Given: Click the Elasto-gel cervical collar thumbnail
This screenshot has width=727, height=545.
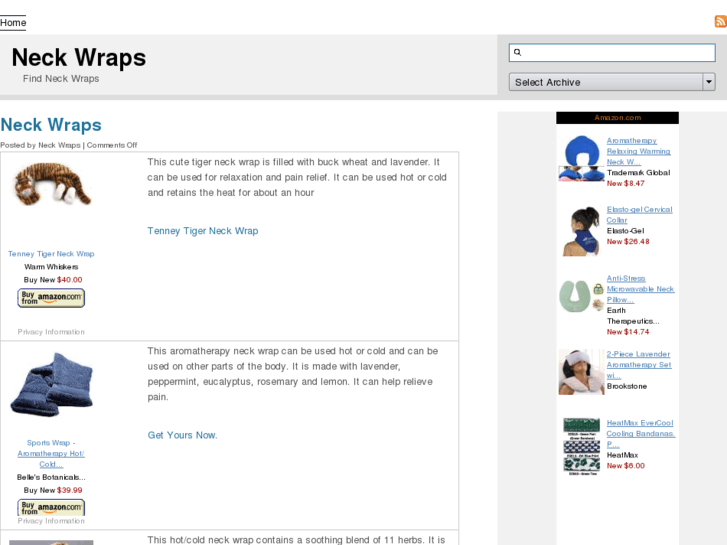Looking at the screenshot, I should 581,231.
